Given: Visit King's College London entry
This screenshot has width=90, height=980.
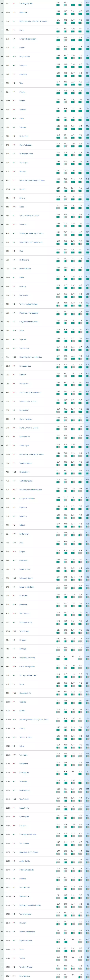Looking at the screenshot, I should pos(28,39).
